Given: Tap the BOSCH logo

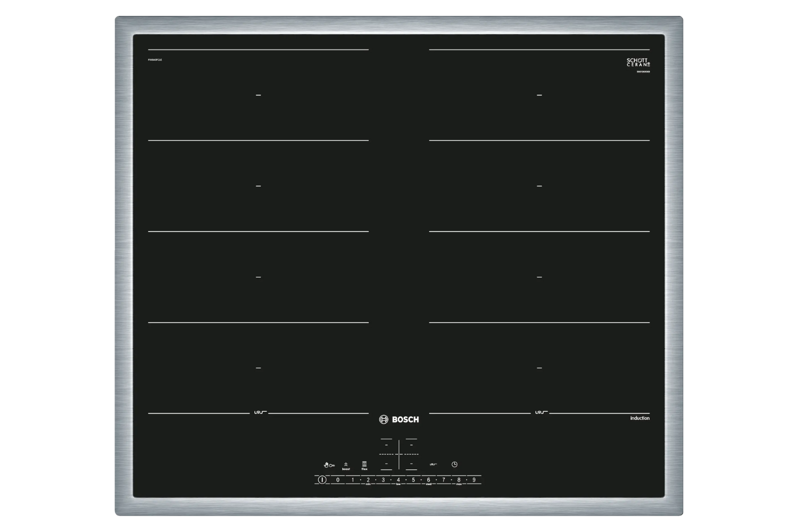Looking at the screenshot, I should [399, 419].
